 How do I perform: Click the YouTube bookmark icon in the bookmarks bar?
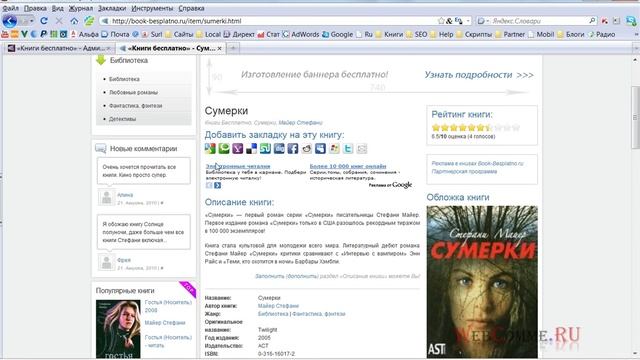coord(5,34)
